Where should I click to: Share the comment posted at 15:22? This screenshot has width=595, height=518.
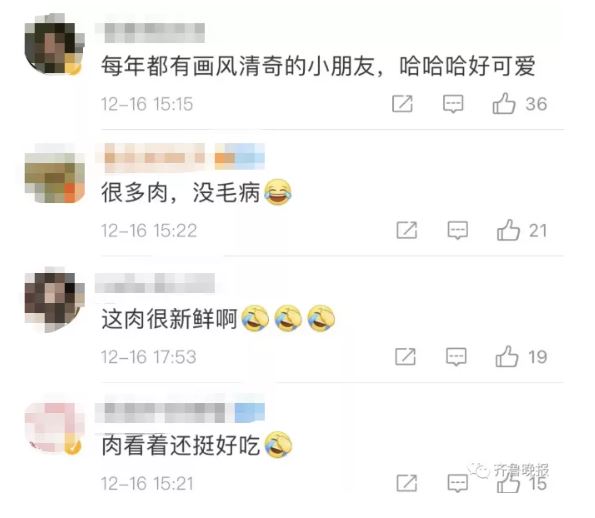click(x=407, y=230)
